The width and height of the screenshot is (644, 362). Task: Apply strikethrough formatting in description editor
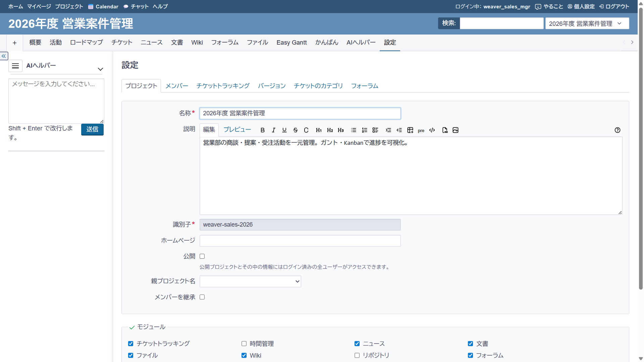pos(296,130)
